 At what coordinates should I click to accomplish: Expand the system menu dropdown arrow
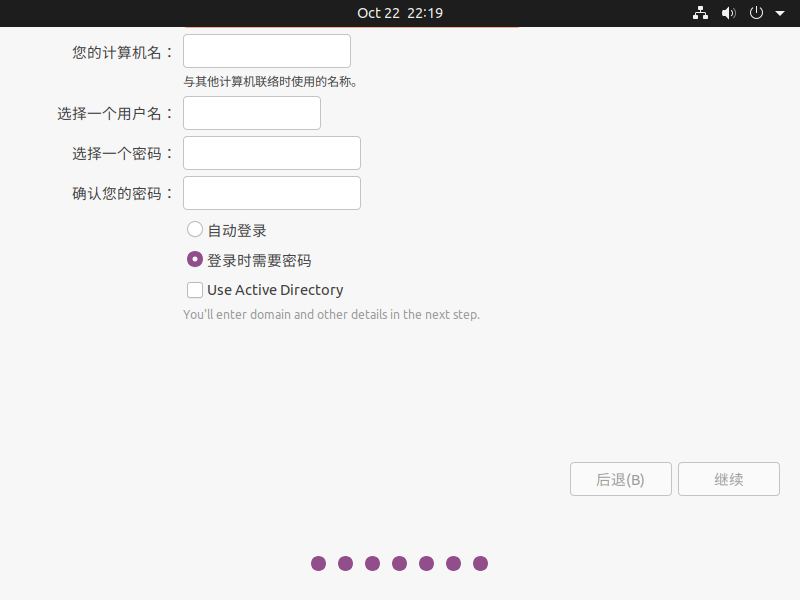pos(780,14)
